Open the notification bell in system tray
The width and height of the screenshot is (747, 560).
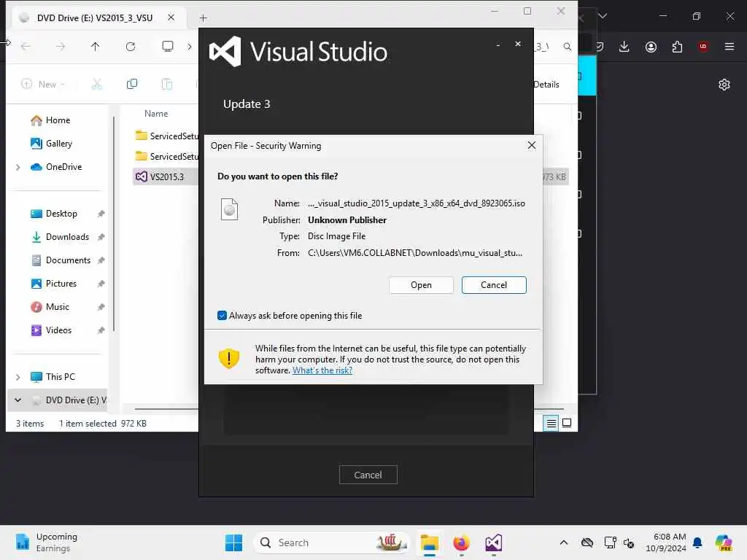click(x=697, y=542)
